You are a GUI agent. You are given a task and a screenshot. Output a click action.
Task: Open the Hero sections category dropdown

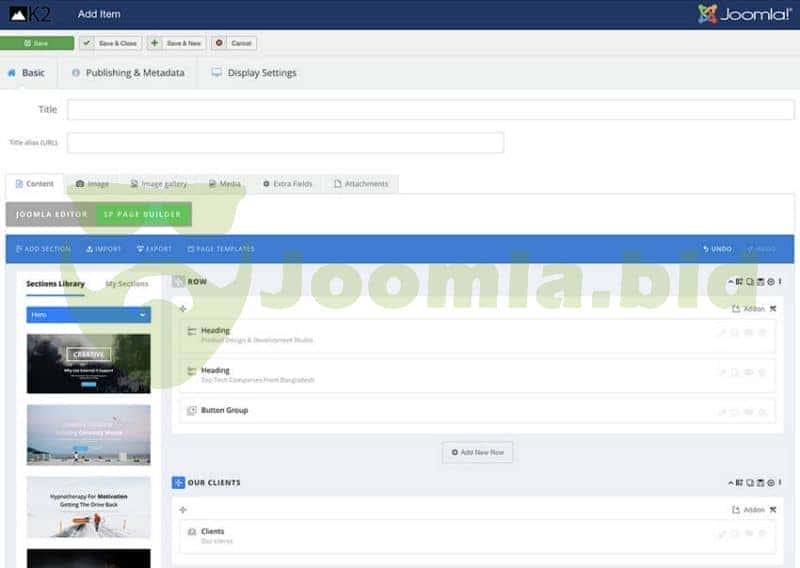coord(88,315)
